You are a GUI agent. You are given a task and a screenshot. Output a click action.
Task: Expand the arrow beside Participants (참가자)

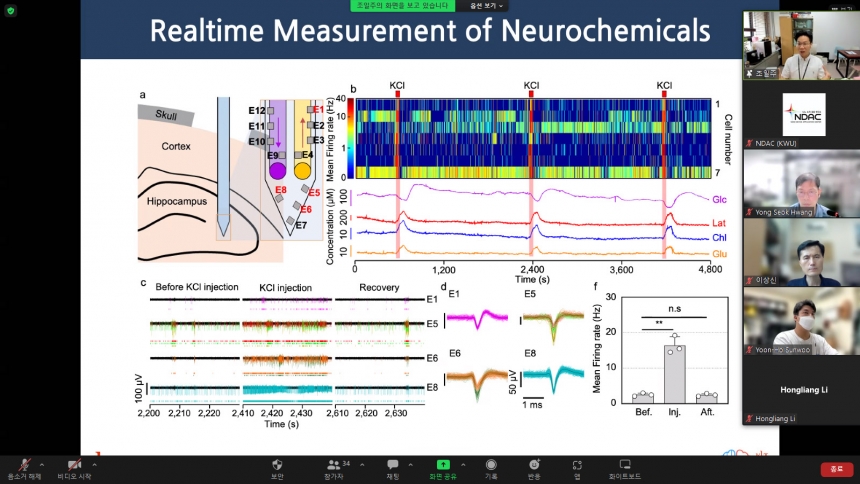361,463
